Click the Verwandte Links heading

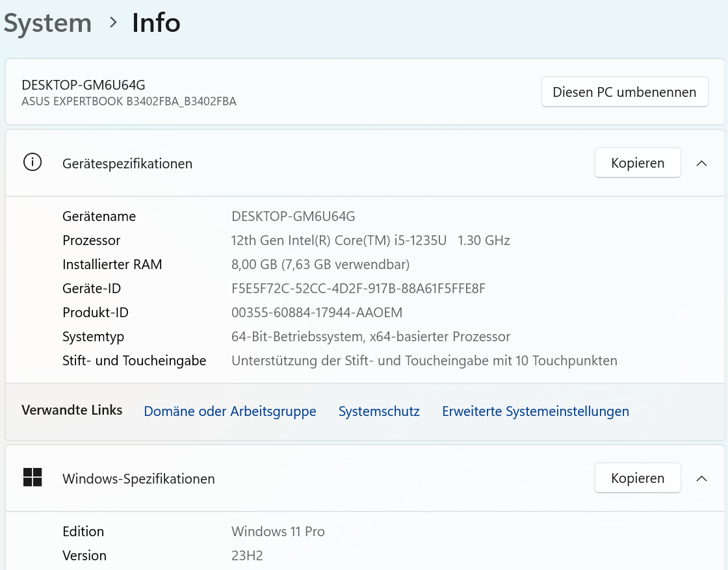pyautogui.click(x=72, y=410)
